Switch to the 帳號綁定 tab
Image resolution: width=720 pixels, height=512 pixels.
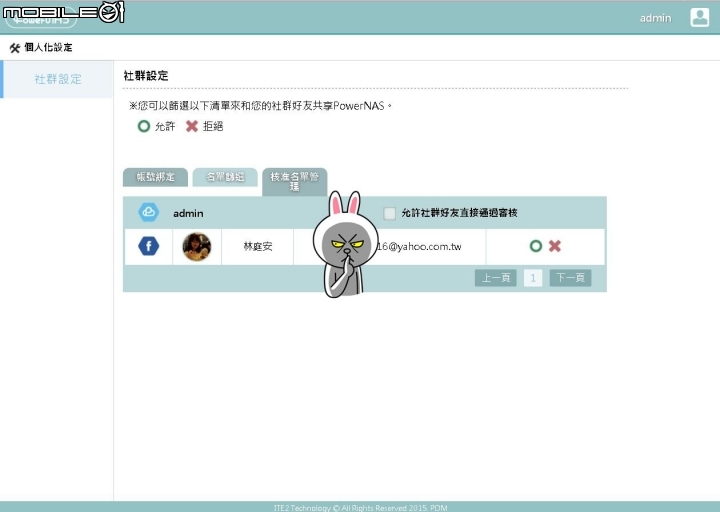tap(155, 177)
